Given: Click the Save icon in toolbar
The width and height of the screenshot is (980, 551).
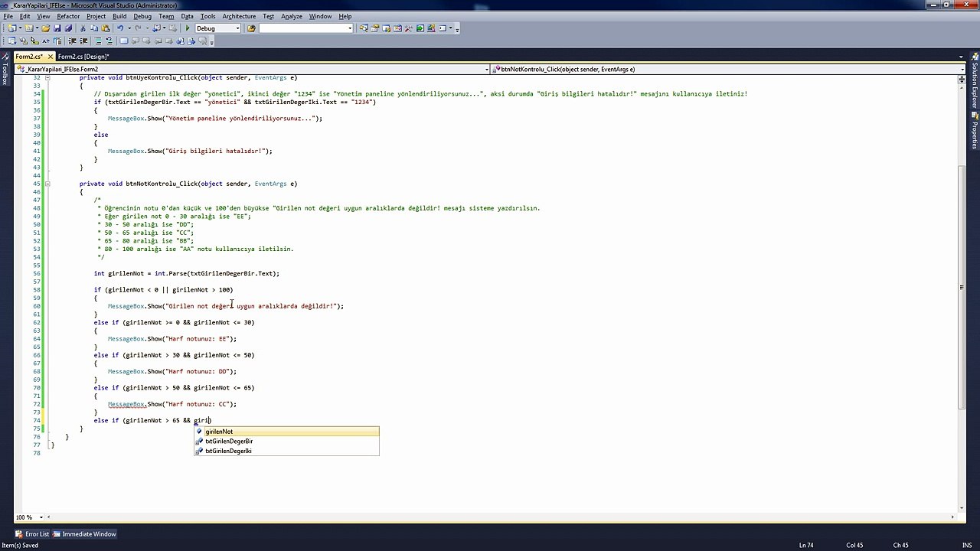Looking at the screenshot, I should click(x=57, y=28).
